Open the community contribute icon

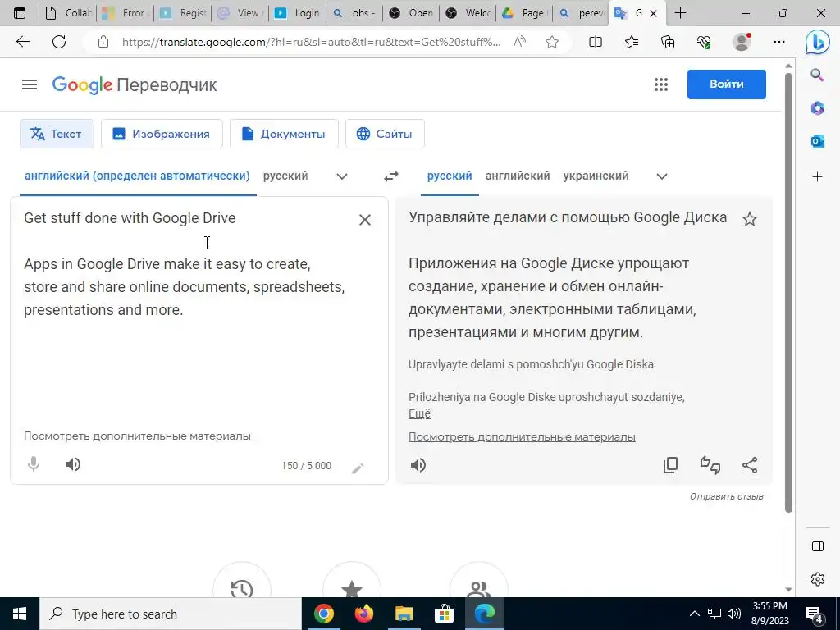tap(478, 588)
